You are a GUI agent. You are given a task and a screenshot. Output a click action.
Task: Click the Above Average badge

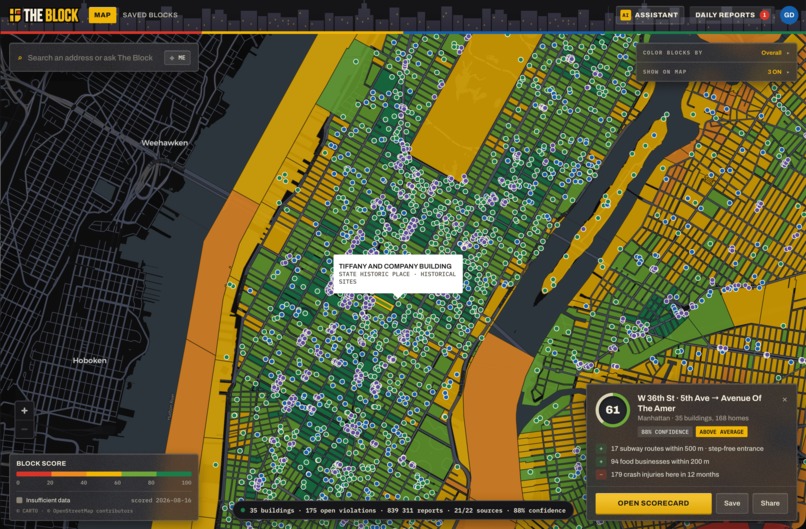pyautogui.click(x=721, y=432)
